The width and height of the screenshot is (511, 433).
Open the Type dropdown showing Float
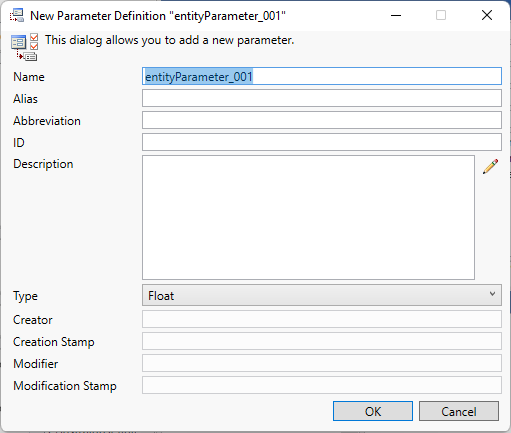click(322, 295)
